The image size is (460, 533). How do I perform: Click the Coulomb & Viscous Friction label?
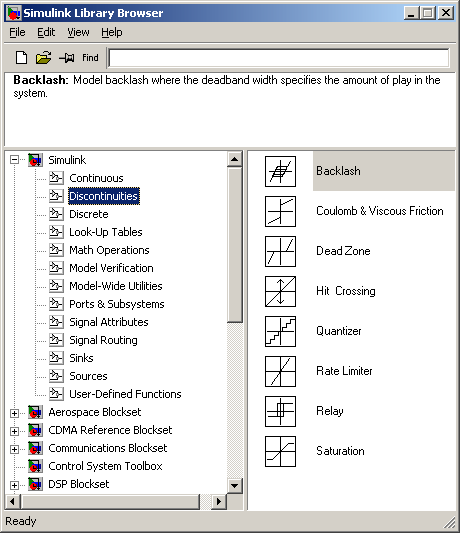coord(380,211)
